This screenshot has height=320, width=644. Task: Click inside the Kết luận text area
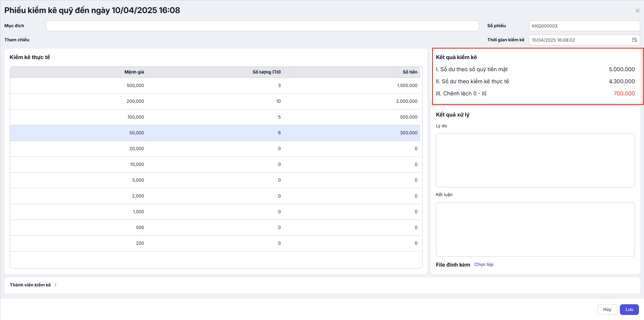tap(535, 229)
